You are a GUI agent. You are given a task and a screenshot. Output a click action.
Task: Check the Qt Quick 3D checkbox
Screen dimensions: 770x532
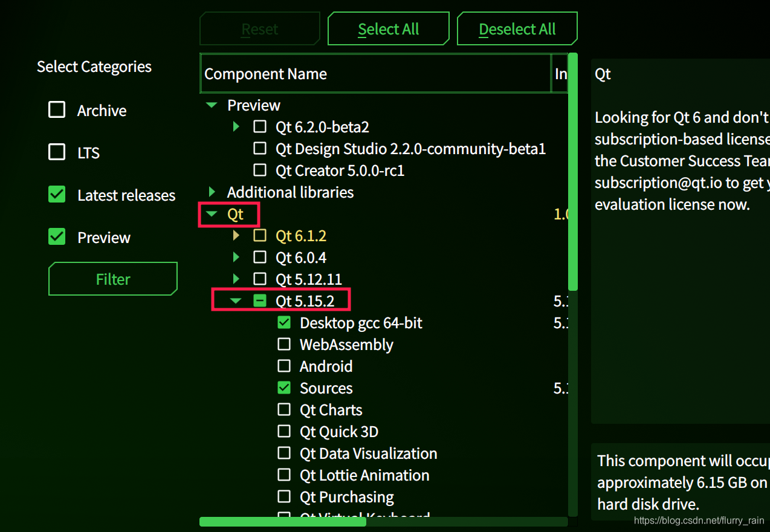click(284, 432)
